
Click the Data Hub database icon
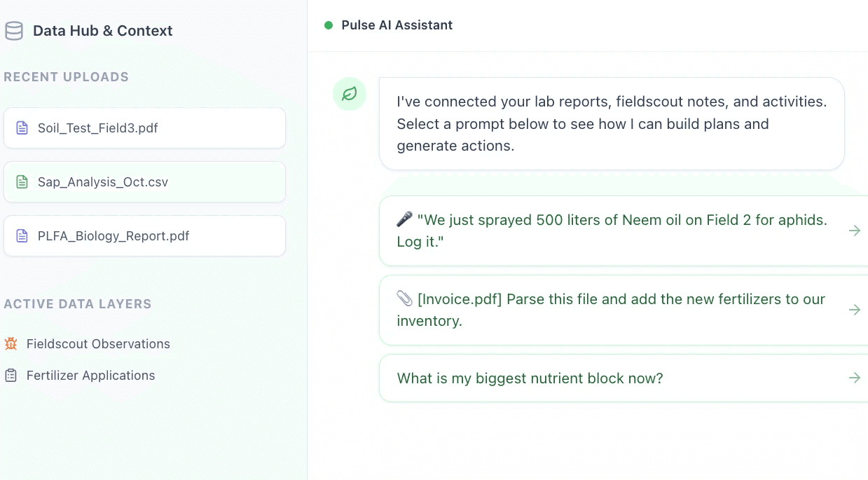(x=14, y=31)
